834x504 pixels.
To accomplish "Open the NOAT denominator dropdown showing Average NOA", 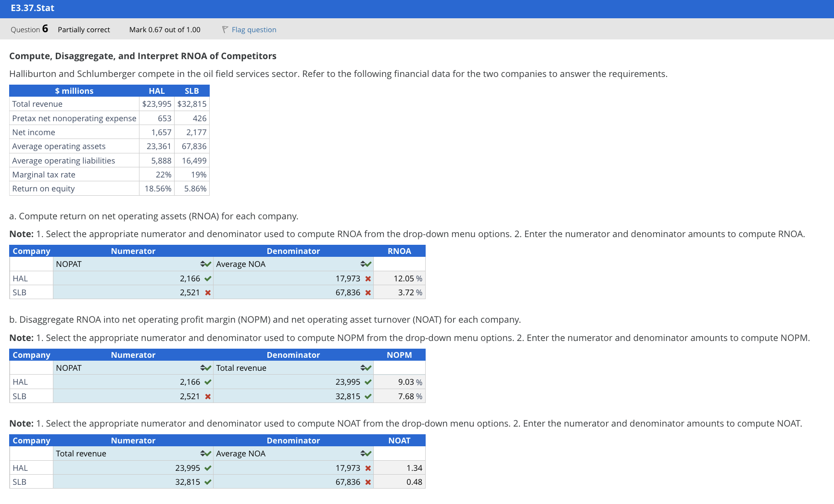I will (x=293, y=454).
